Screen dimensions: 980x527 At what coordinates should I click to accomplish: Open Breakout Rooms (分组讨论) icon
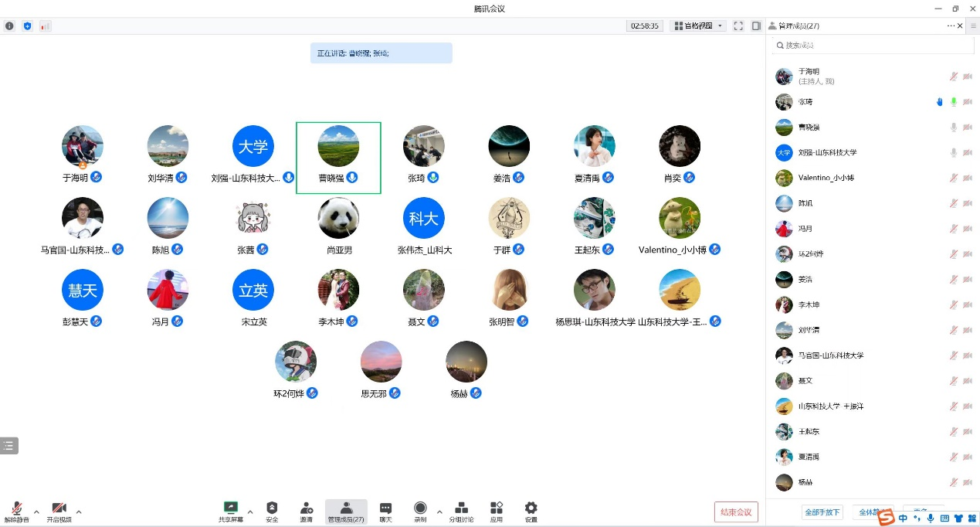(x=461, y=510)
